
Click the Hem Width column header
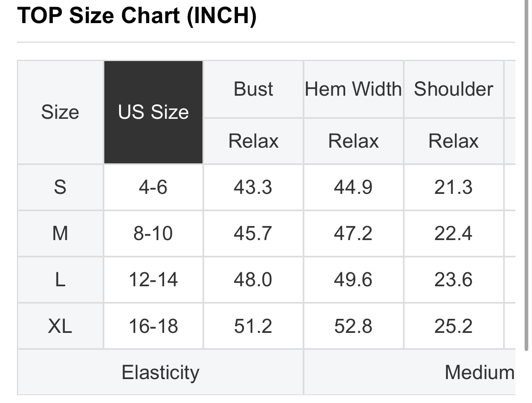point(353,89)
